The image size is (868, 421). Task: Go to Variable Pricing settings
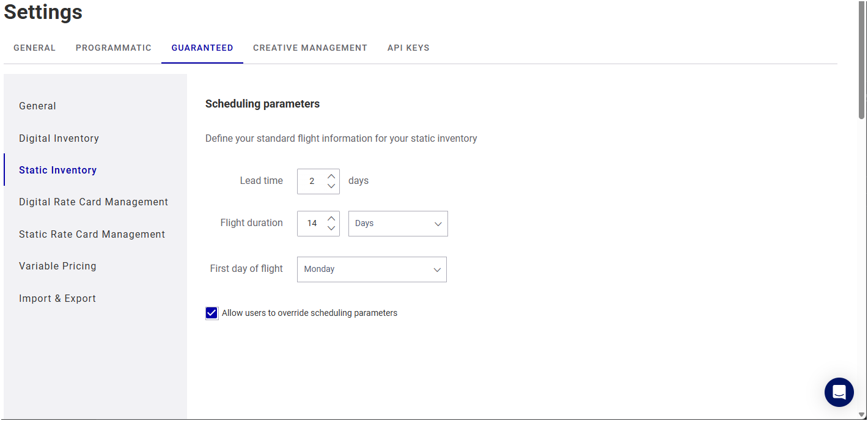[57, 266]
